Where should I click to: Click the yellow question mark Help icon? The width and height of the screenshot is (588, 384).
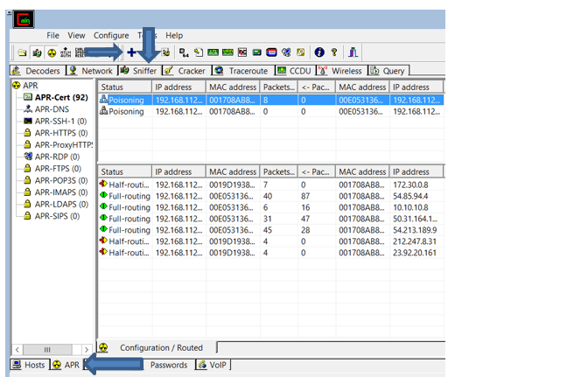[333, 53]
